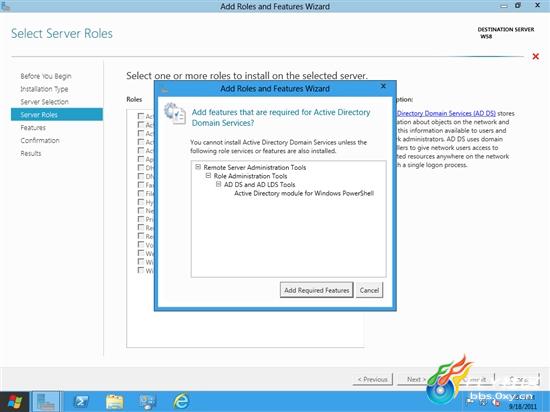The image size is (550, 412).
Task: Click the red X error icon
Action: click(536, 56)
